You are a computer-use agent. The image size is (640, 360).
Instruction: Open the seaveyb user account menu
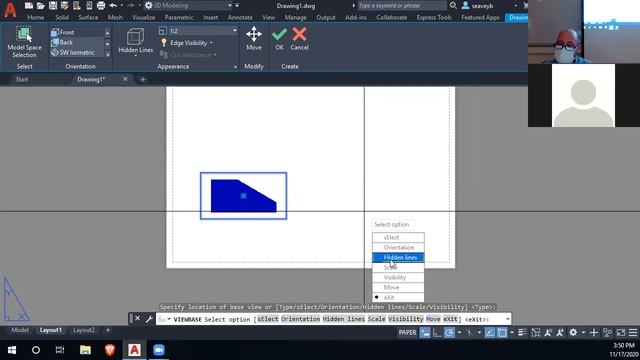tap(478, 6)
